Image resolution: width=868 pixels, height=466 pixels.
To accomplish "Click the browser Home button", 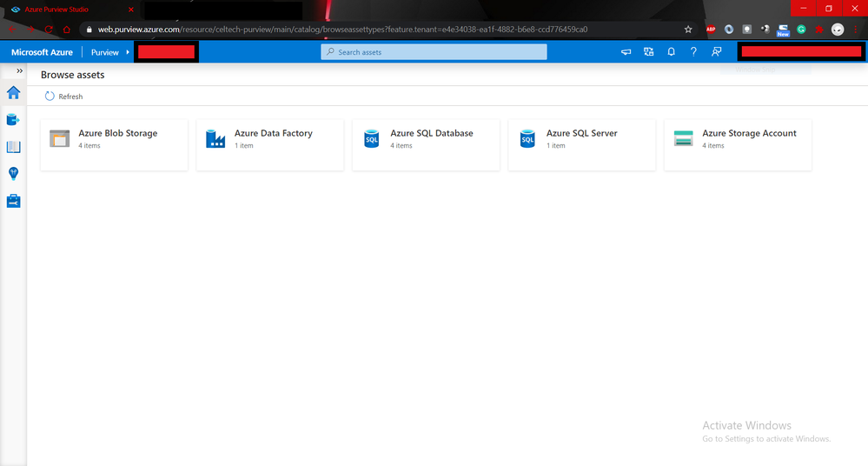I will pyautogui.click(x=67, y=30).
